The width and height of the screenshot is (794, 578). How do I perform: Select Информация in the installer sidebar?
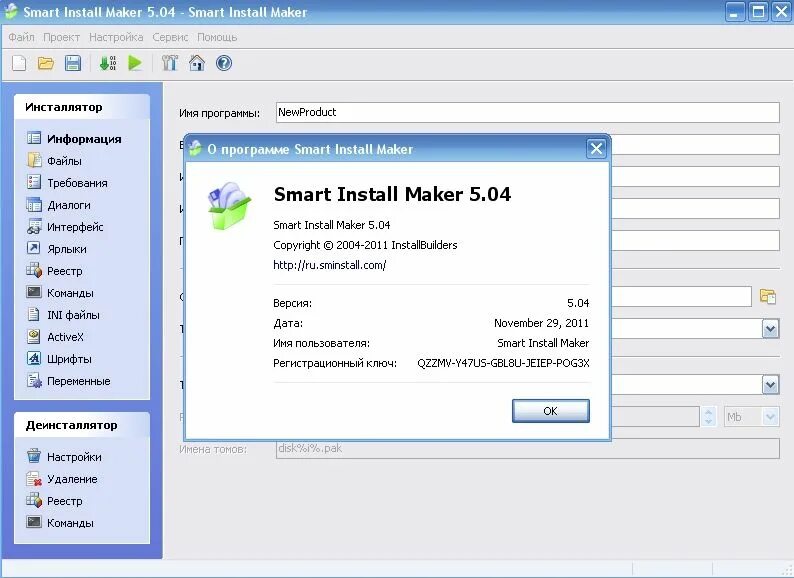coord(74,139)
